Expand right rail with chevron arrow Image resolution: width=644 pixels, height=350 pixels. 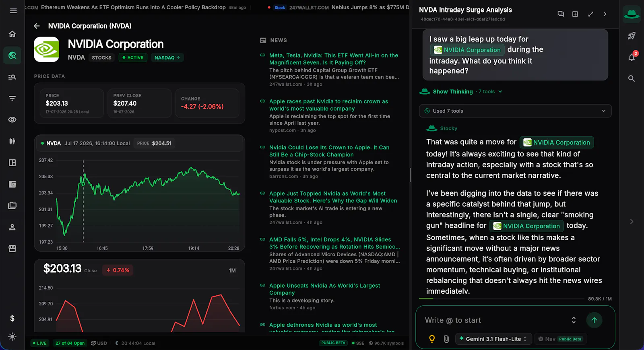pos(632,221)
